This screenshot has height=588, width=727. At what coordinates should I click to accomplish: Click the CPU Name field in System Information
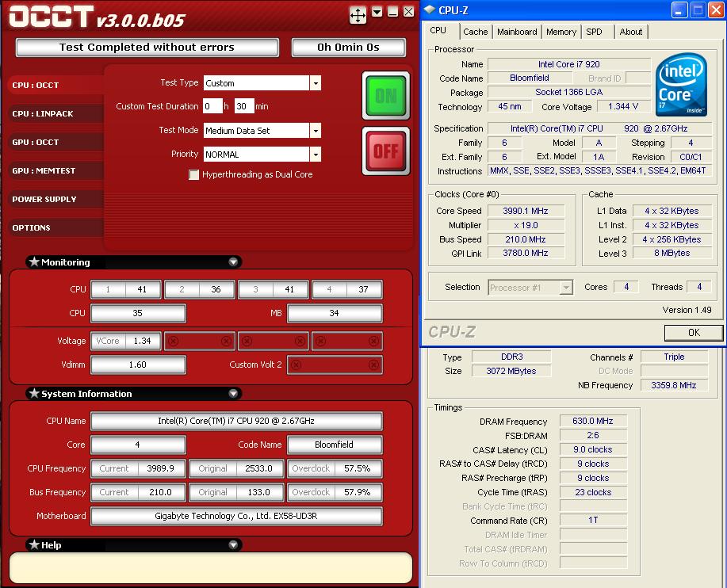click(x=236, y=422)
